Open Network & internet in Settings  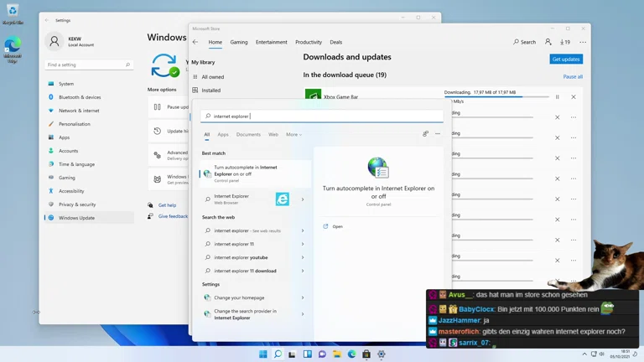[89, 111]
